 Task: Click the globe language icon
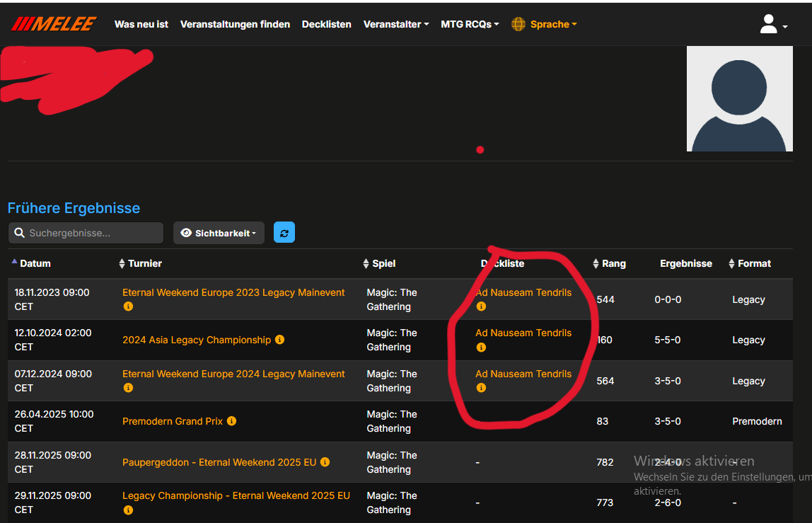click(x=518, y=24)
